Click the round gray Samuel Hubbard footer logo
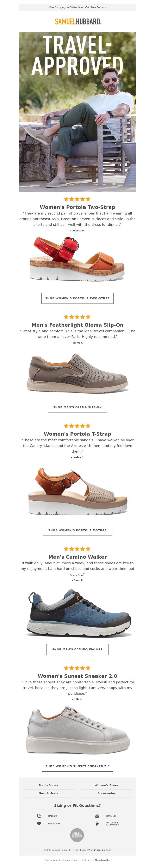155x868 pixels. tap(77, 835)
